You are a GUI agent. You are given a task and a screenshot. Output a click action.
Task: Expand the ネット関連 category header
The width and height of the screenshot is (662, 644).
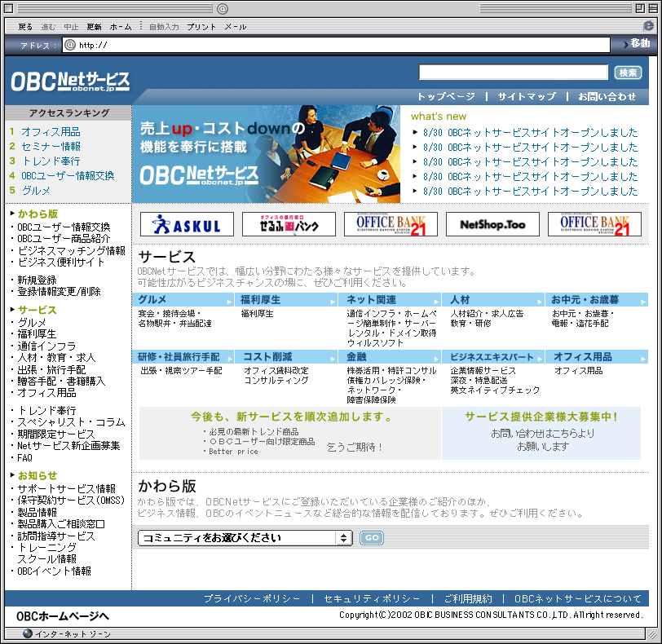(x=389, y=300)
